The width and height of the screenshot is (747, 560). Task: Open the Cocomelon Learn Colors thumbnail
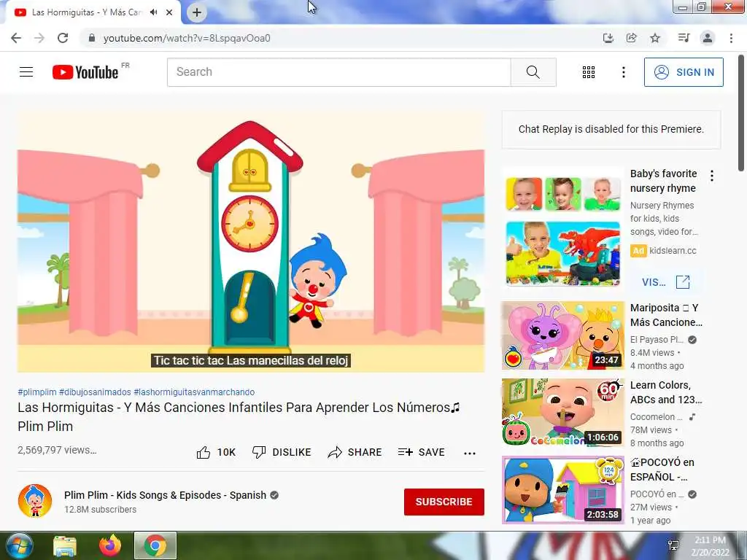pos(562,413)
